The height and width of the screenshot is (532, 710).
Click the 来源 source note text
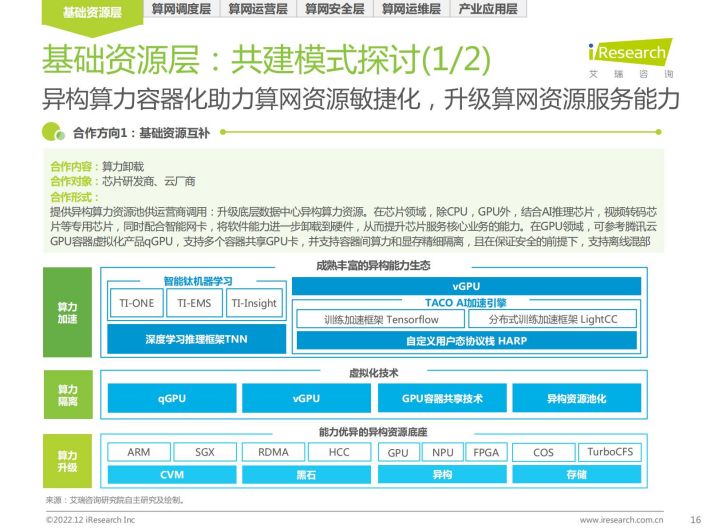coord(115,500)
